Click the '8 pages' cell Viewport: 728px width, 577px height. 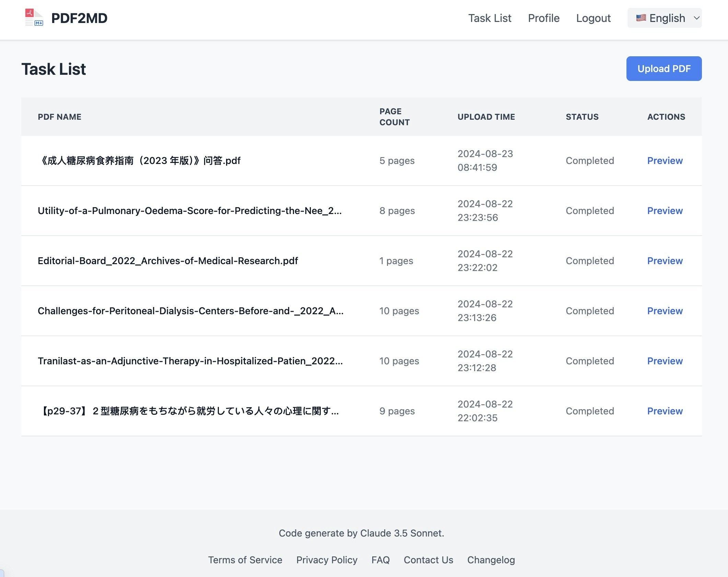pyautogui.click(x=397, y=211)
